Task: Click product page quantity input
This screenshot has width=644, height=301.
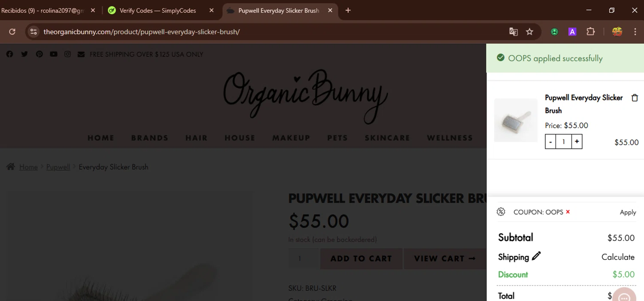Action: (303, 258)
